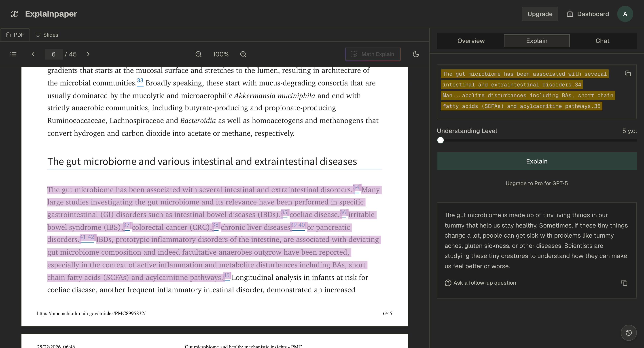The height and width of the screenshot is (348, 644).
Task: Activate the Math Explain tool
Action: pyautogui.click(x=373, y=54)
